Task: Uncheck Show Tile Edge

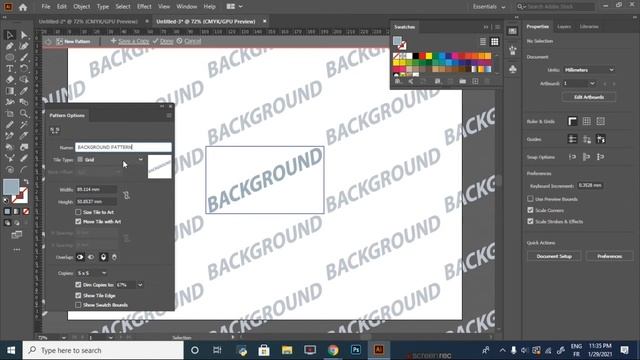Action: click(x=78, y=296)
